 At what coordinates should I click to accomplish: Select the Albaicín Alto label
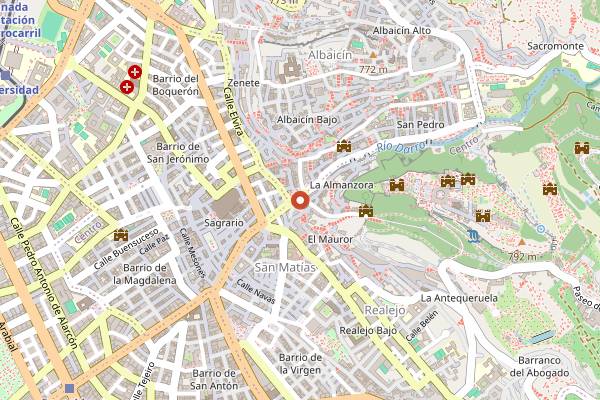pyautogui.click(x=402, y=30)
